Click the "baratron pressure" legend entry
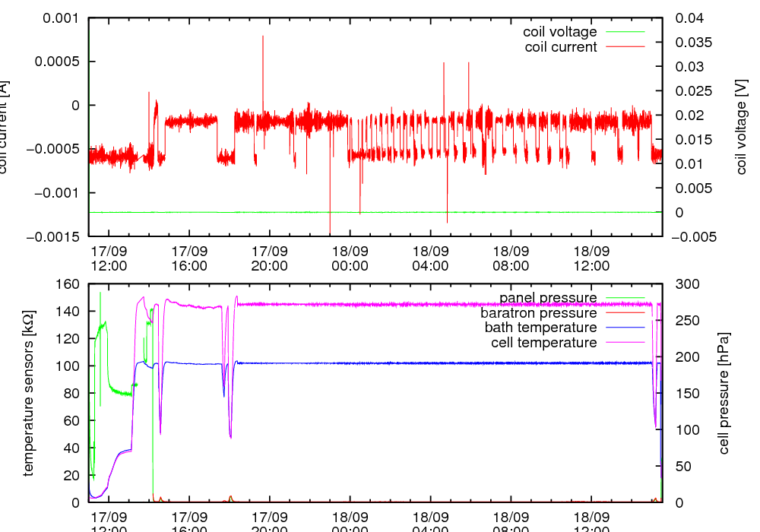Screen dimensions: 760x532 click(538, 312)
